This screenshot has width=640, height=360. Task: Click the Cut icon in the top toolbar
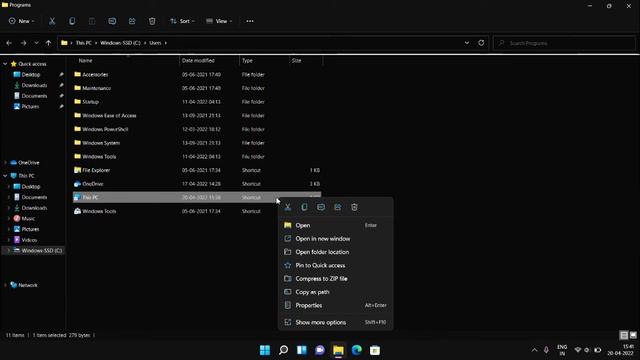(52, 21)
